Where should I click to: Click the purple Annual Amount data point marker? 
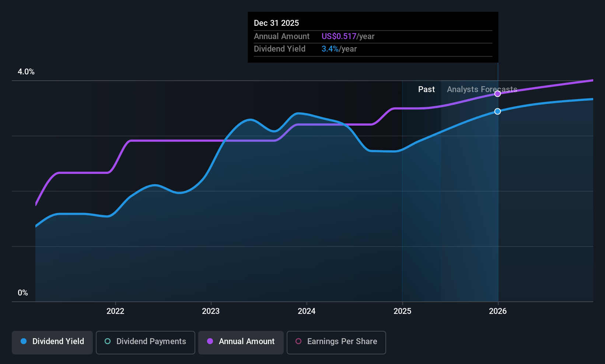pyautogui.click(x=497, y=94)
